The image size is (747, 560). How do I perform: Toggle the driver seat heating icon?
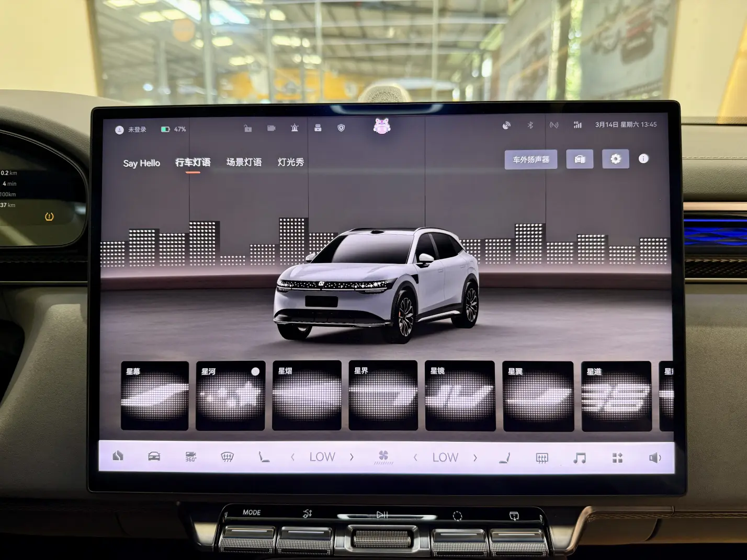264,457
